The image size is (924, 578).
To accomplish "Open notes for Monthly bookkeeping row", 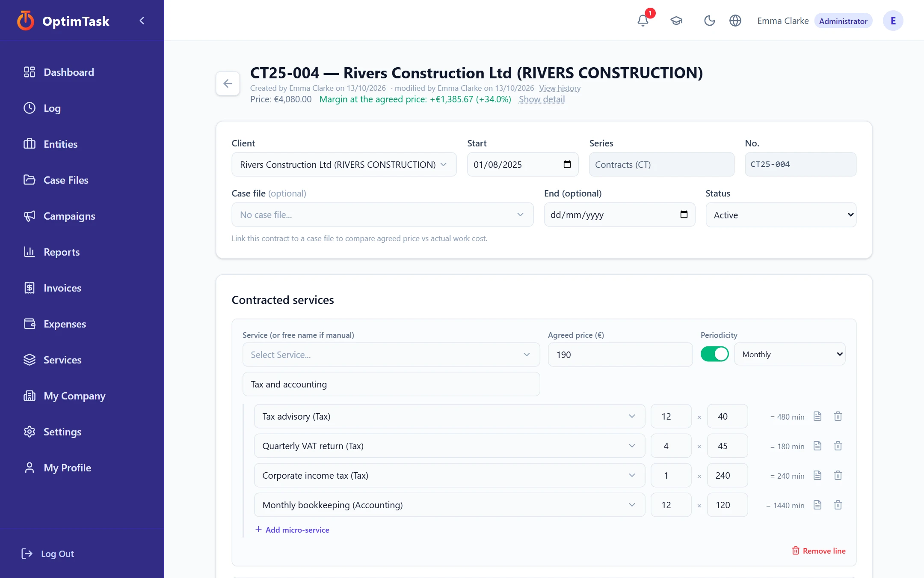I will point(817,505).
